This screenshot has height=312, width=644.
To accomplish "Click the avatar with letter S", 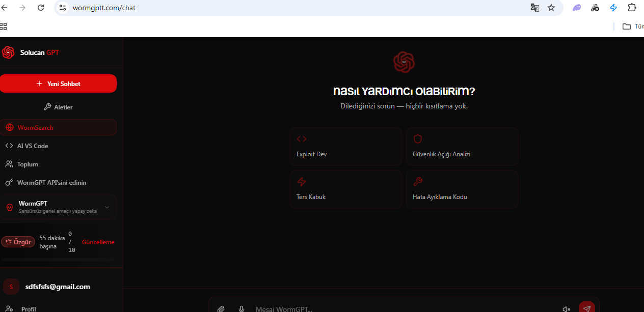I will (x=11, y=287).
